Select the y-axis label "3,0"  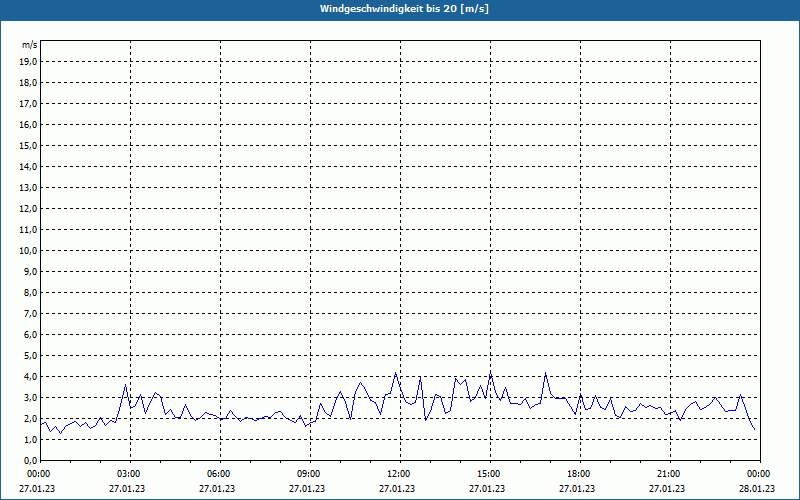click(x=31, y=397)
